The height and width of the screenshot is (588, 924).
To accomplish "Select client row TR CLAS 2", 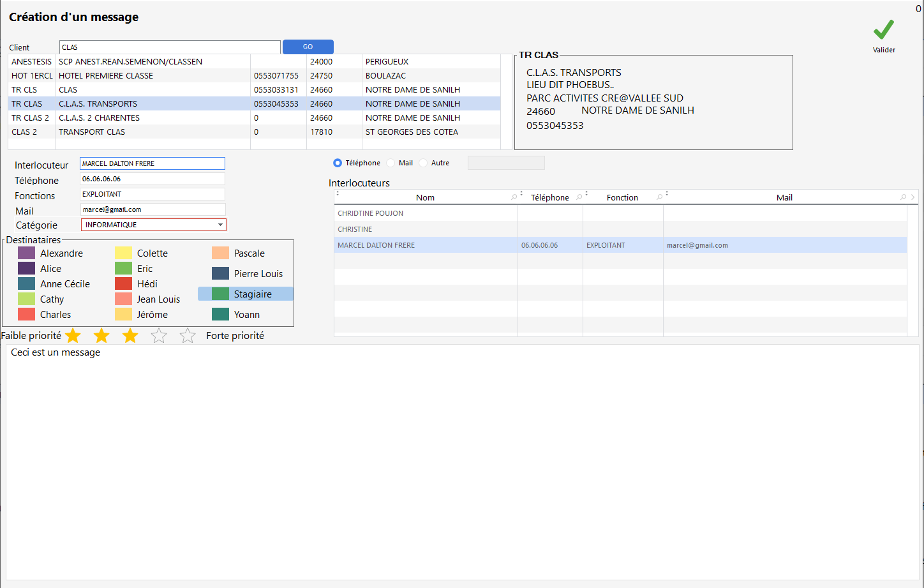I will (x=30, y=118).
